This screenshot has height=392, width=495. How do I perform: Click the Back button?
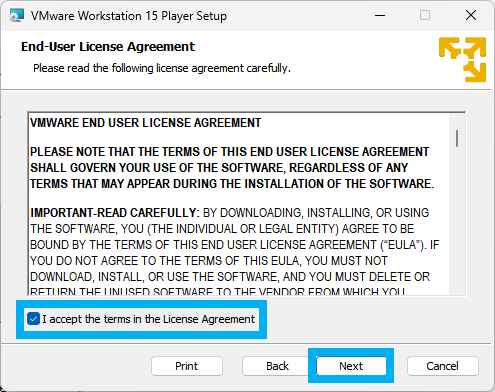click(x=277, y=366)
